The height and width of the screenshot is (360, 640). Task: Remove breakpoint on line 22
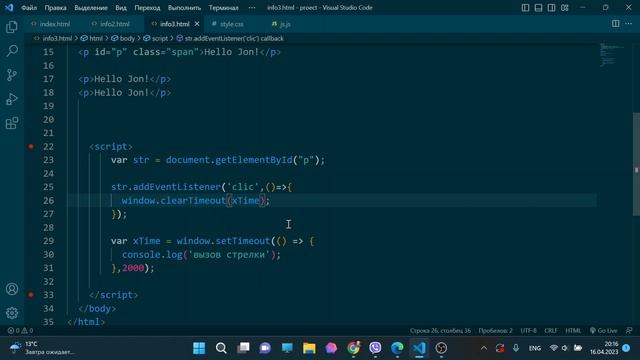[31, 146]
